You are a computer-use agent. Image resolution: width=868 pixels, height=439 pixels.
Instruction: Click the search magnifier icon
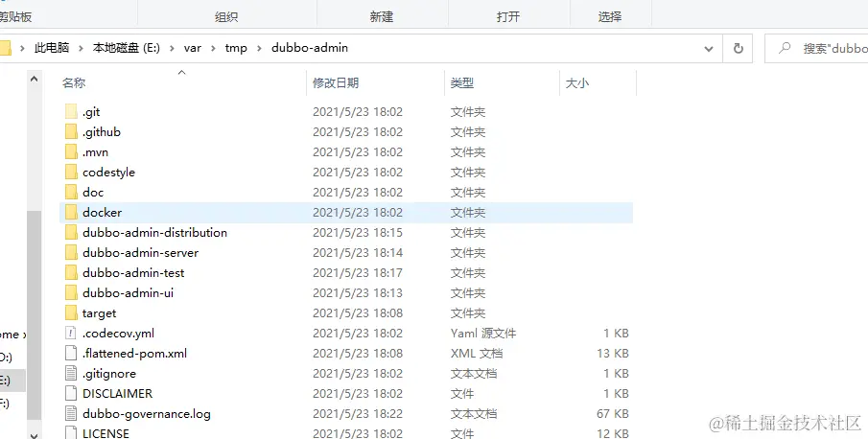pos(785,48)
